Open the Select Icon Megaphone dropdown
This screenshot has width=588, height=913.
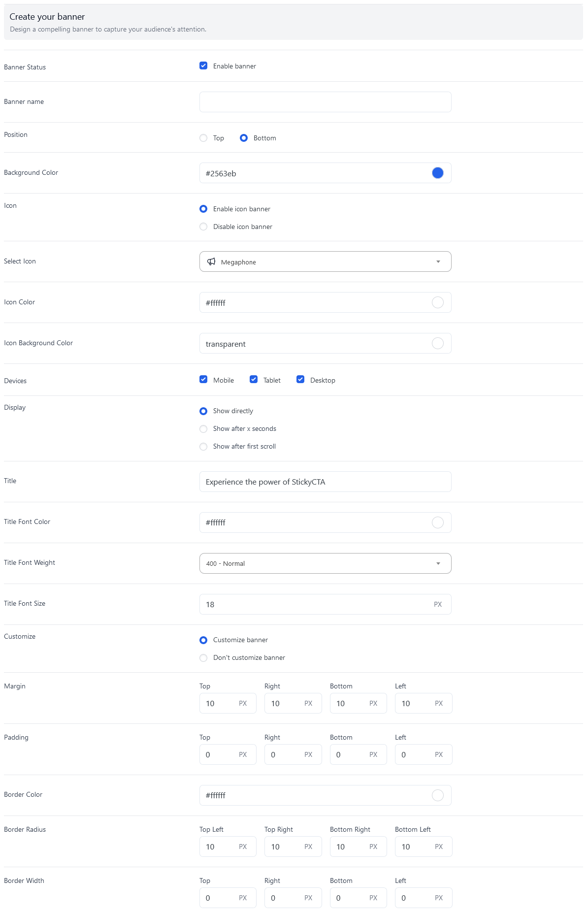click(x=326, y=261)
